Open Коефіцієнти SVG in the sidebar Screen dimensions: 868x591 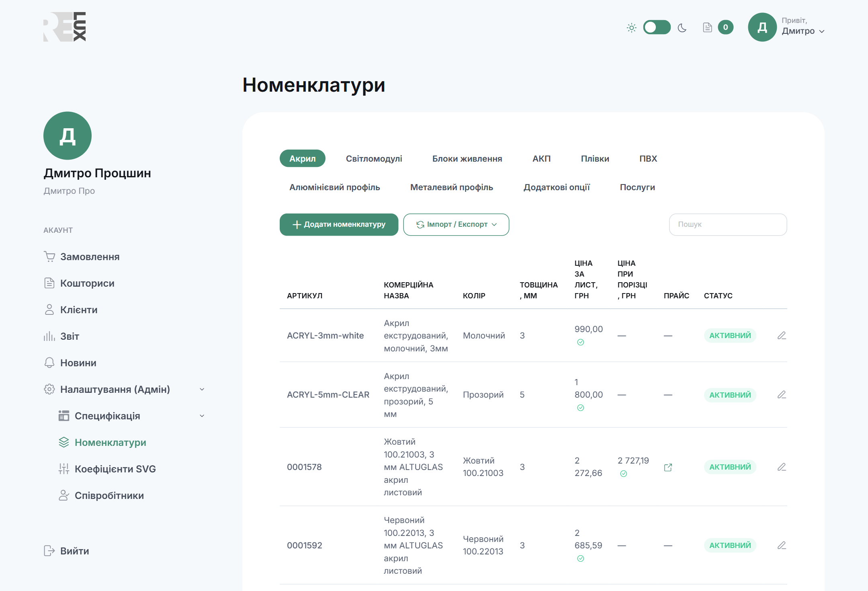[x=107, y=469]
